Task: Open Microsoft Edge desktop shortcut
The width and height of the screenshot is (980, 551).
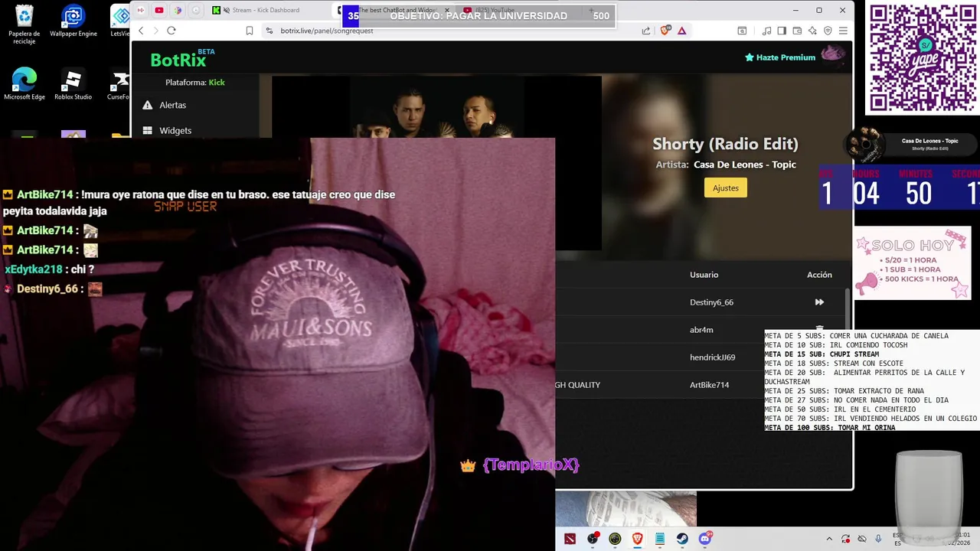Action: tap(24, 84)
